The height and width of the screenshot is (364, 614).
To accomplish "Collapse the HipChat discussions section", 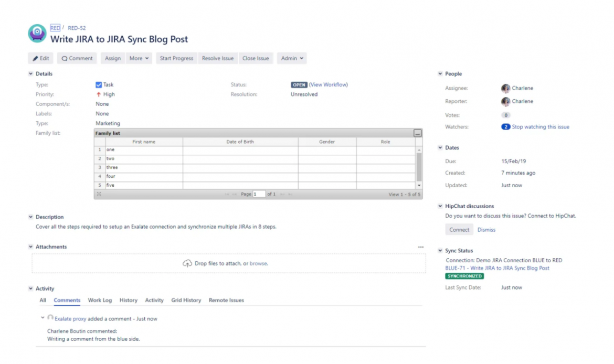I will (x=440, y=206).
